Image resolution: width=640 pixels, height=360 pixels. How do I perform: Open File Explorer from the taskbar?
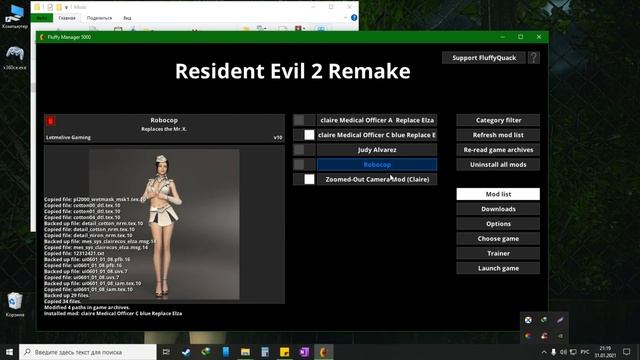point(245,352)
